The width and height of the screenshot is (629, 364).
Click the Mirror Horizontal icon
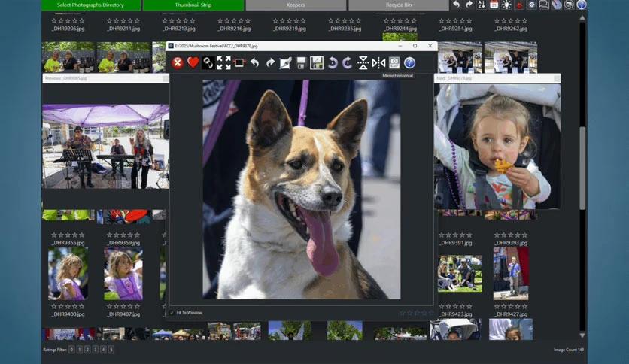tap(378, 63)
